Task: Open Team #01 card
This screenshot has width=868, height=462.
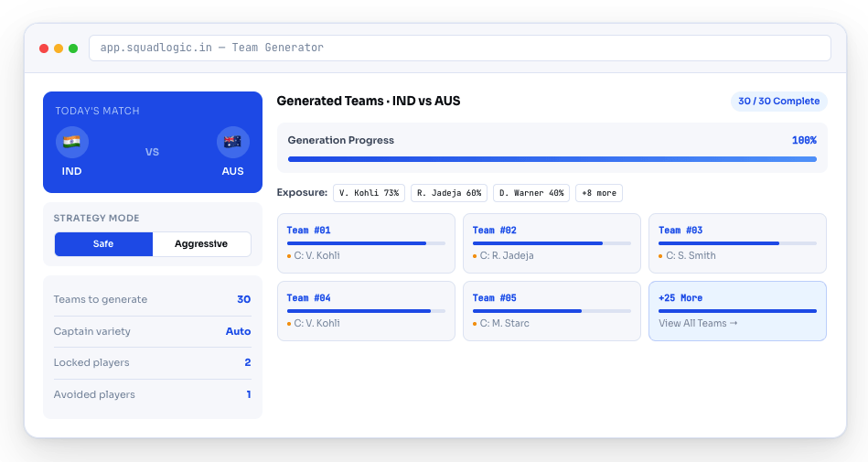Action: point(366,243)
